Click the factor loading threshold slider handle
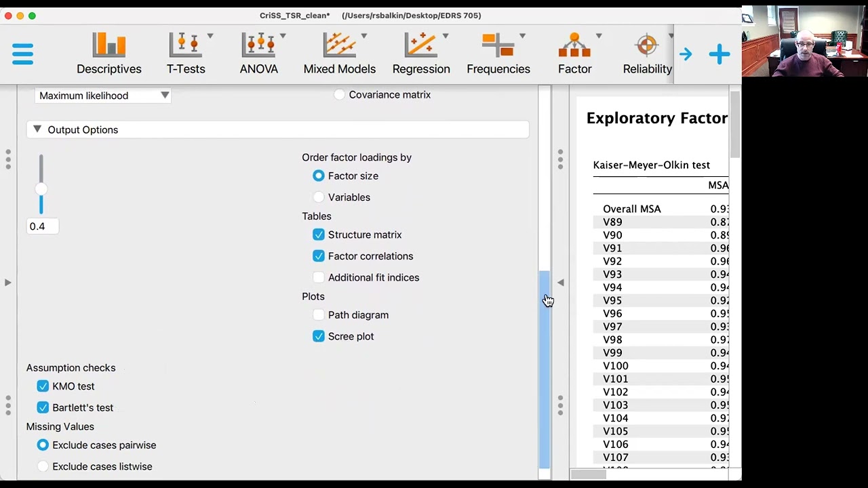 [x=41, y=189]
